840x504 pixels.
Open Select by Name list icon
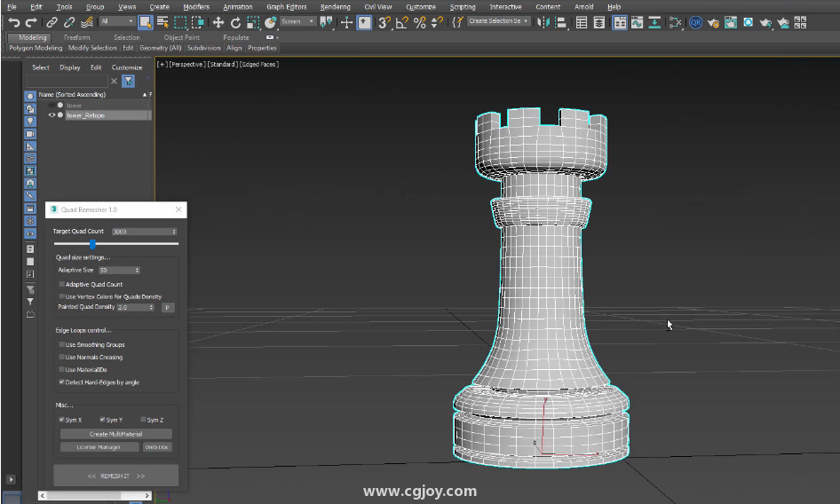coord(162,22)
